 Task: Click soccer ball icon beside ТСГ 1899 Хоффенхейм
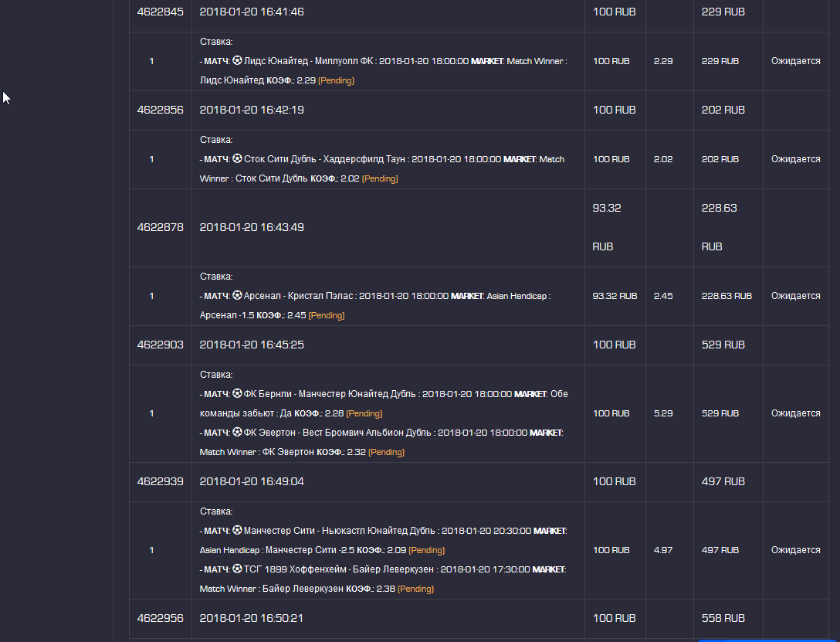click(237, 569)
